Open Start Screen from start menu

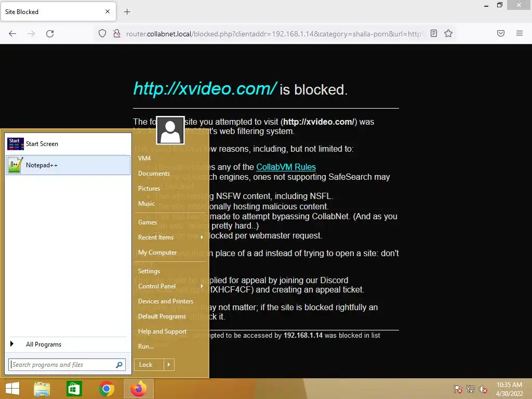point(68,144)
